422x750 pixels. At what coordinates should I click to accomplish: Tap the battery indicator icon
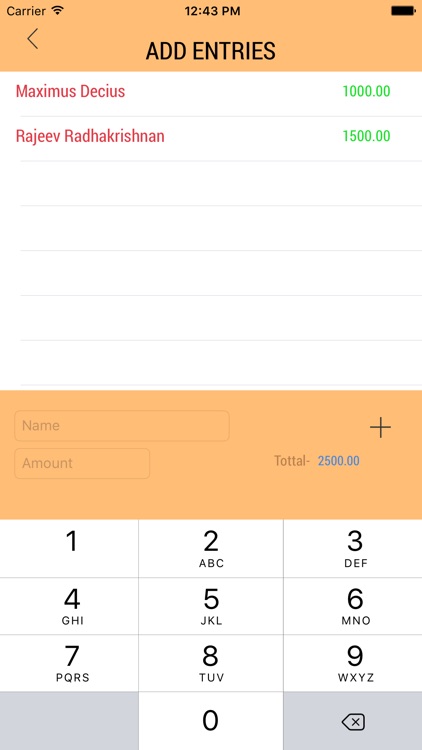coord(403,11)
